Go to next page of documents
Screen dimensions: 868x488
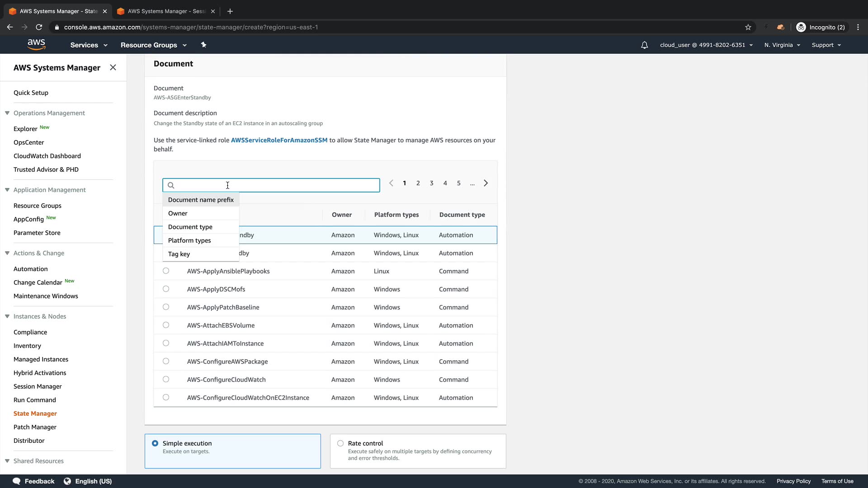point(486,183)
